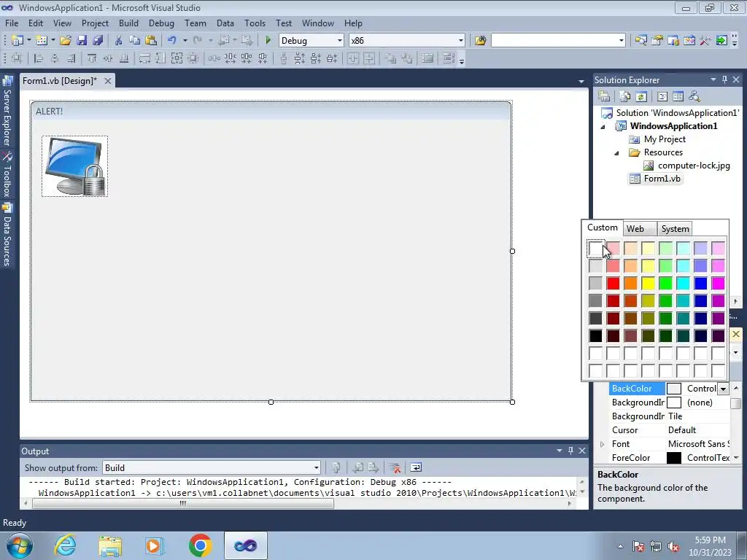Open the Debug configuration dropdown
The height and width of the screenshot is (560, 747).
(x=340, y=41)
